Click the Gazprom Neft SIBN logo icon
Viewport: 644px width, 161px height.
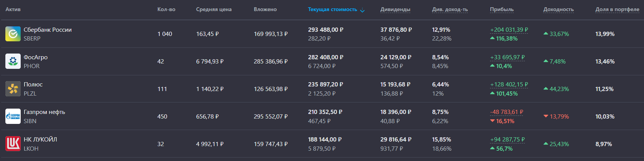tap(13, 116)
